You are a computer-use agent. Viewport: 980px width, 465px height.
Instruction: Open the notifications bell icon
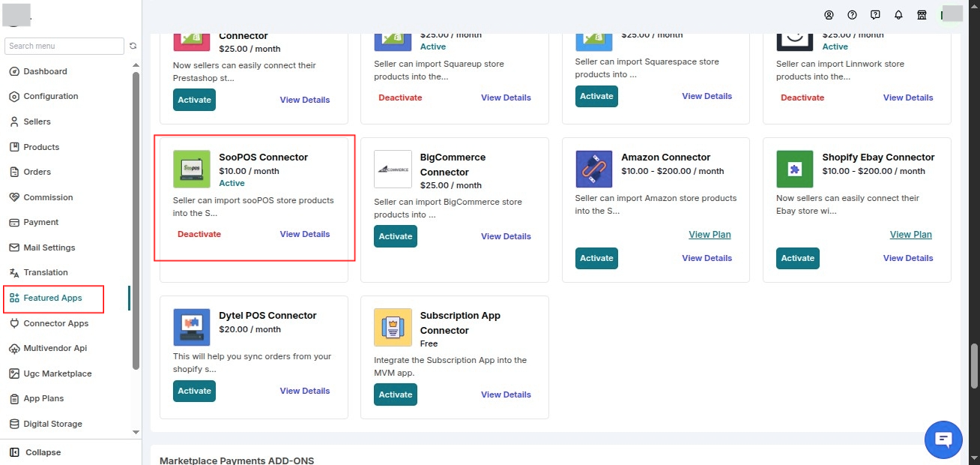[898, 15]
